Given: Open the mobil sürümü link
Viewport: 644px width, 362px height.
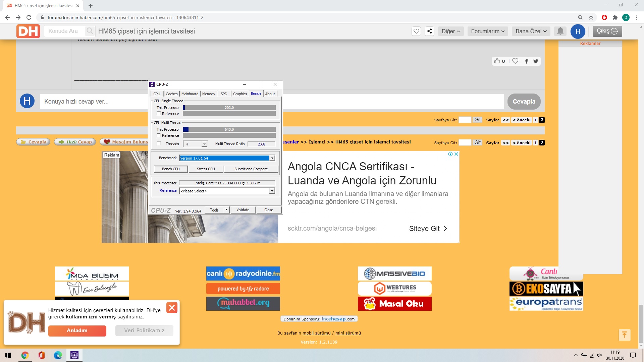Looking at the screenshot, I should pos(316,333).
